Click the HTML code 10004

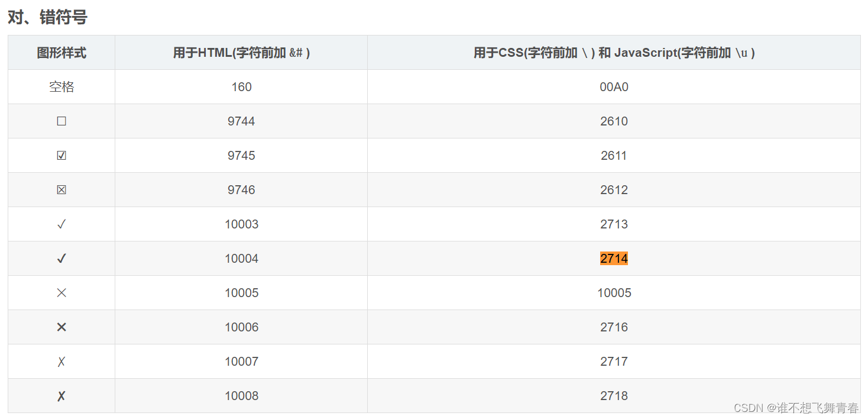[x=241, y=259]
